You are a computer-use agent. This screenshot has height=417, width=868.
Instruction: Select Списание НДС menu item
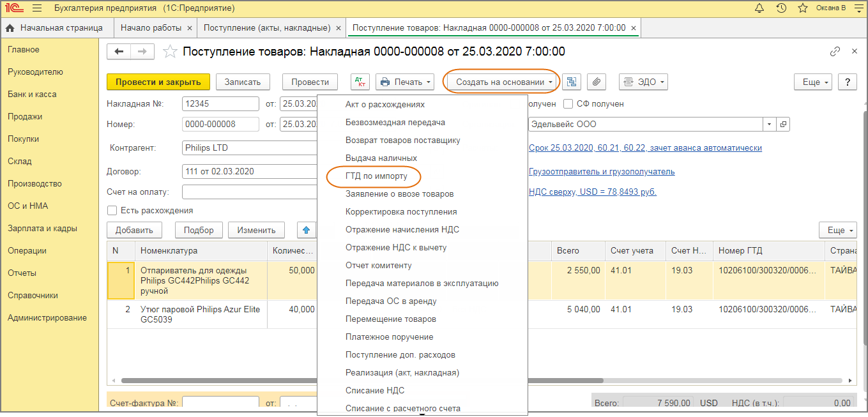click(x=375, y=390)
